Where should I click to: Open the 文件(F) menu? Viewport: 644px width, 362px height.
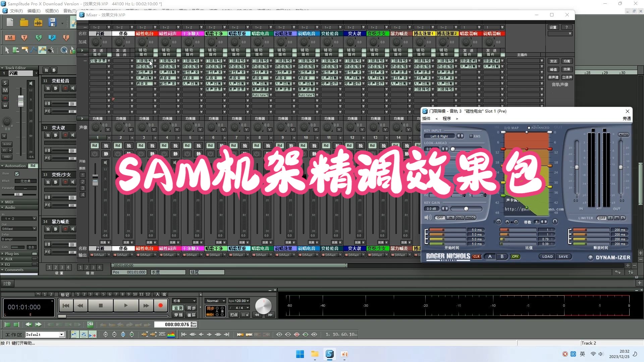click(16, 11)
